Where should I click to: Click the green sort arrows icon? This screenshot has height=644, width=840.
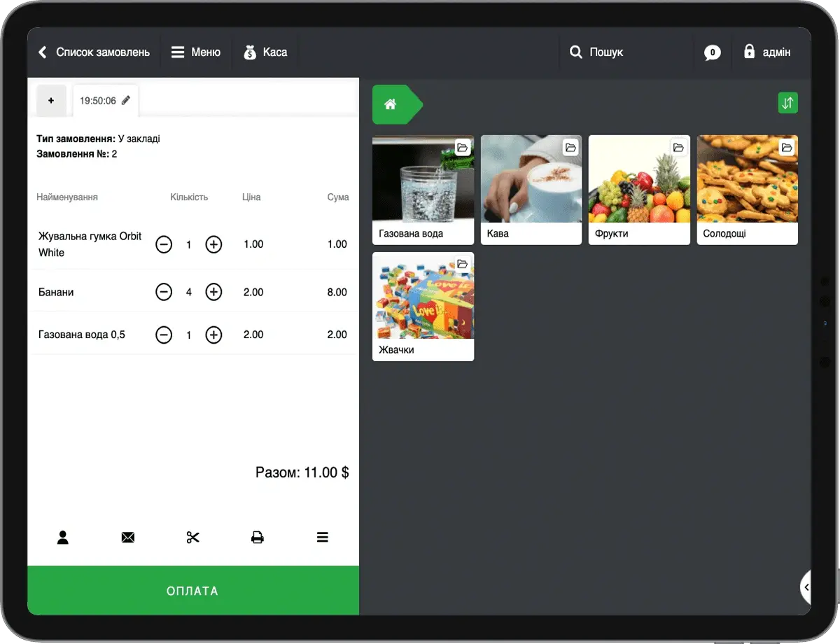[x=787, y=103]
